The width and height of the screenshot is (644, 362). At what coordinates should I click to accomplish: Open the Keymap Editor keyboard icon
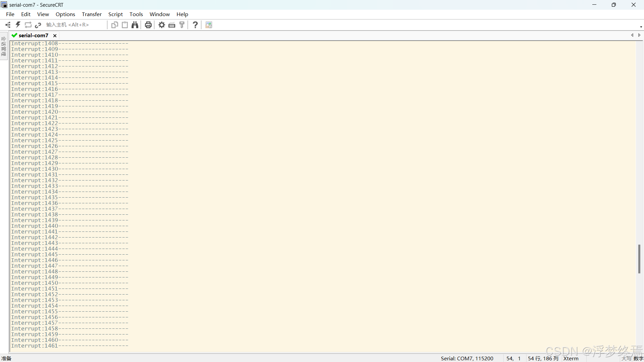(x=172, y=25)
